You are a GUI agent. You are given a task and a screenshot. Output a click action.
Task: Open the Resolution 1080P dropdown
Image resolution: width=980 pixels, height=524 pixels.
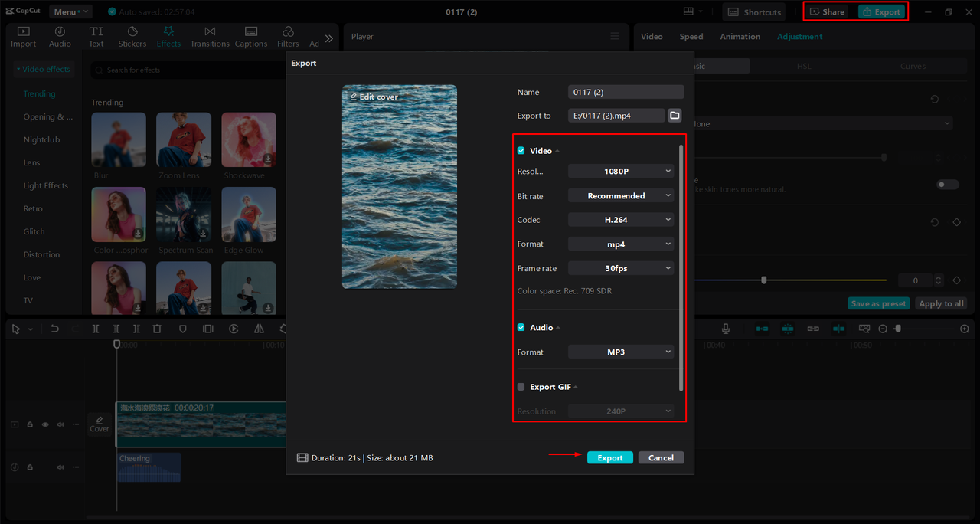click(x=621, y=172)
